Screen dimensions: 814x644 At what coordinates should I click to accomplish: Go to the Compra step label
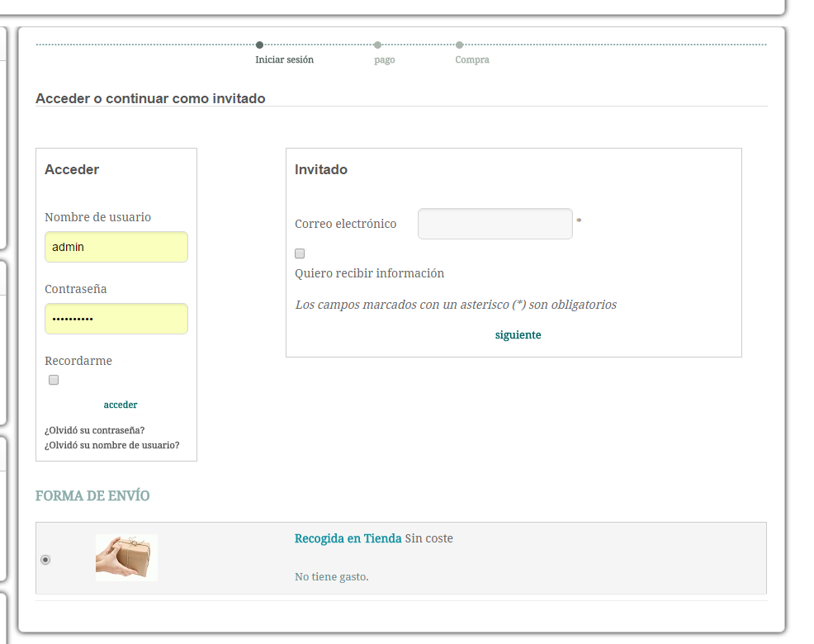click(x=471, y=60)
